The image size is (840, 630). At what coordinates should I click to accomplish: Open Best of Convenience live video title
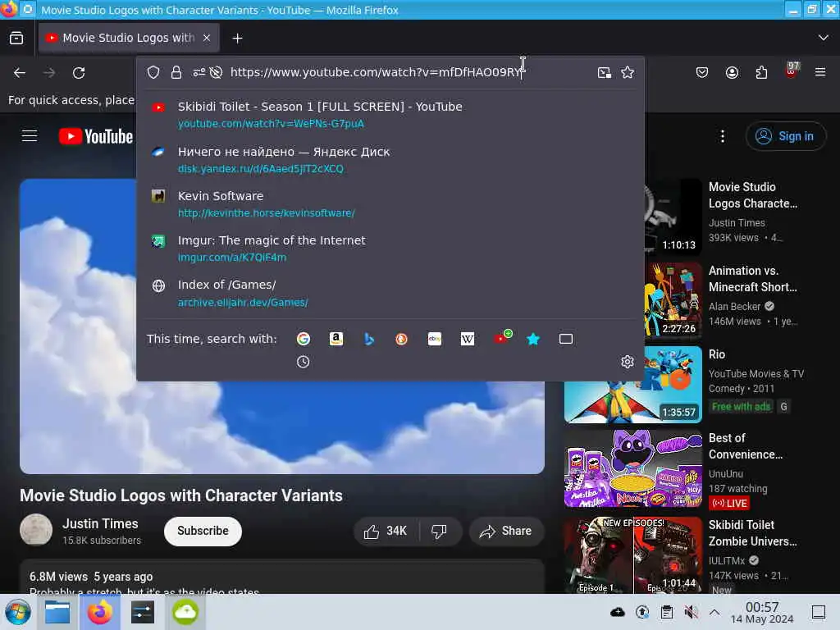pos(745,446)
